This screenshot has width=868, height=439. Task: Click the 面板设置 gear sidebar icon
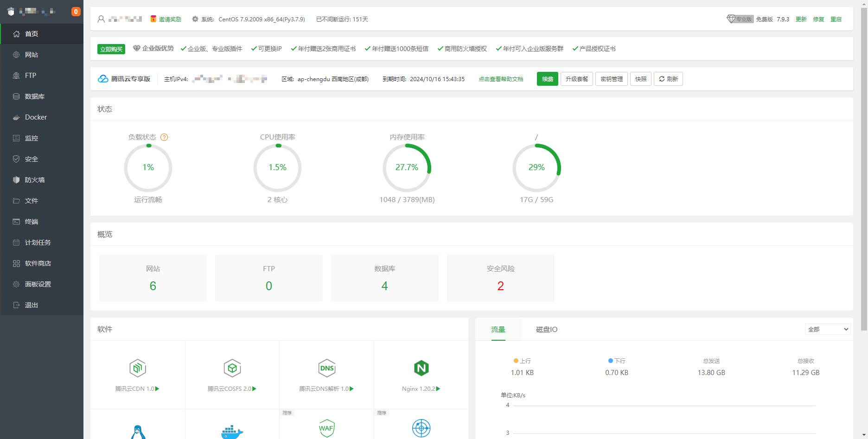pos(16,284)
